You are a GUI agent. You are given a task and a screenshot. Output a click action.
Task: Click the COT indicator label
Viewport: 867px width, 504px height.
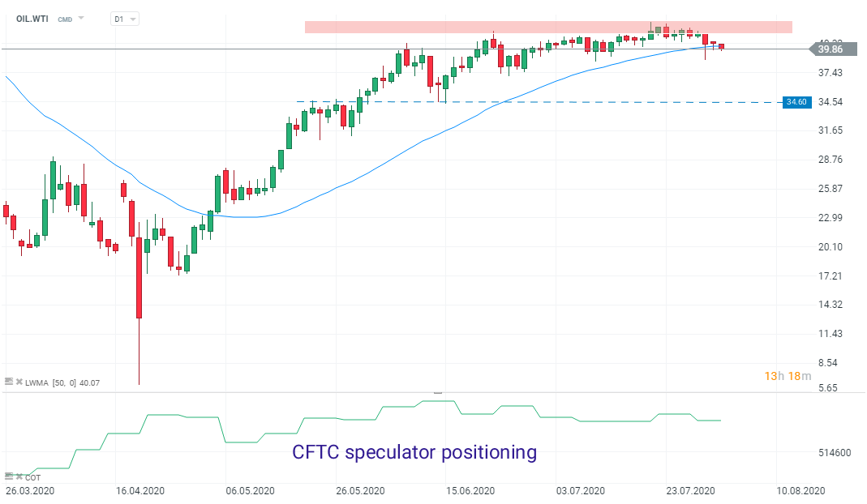32,476
